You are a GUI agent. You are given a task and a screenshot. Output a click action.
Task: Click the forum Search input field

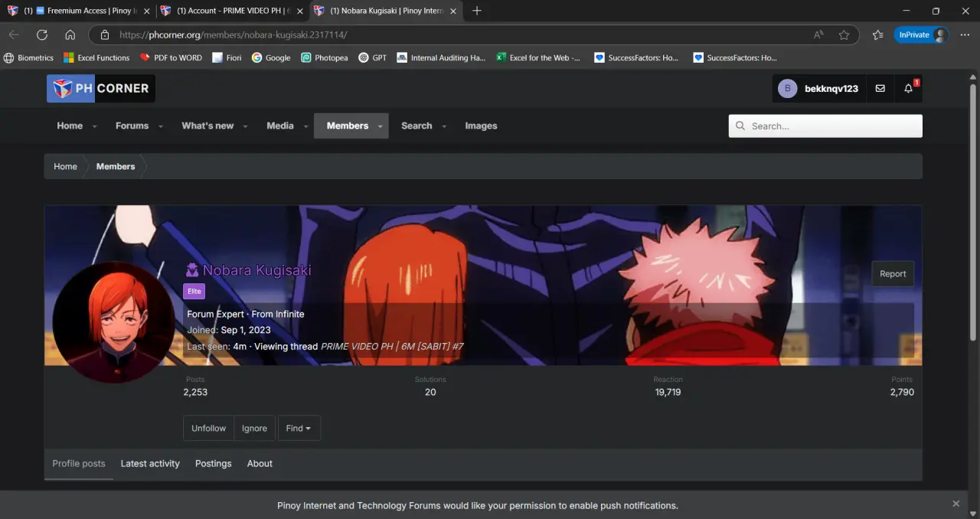pos(825,126)
